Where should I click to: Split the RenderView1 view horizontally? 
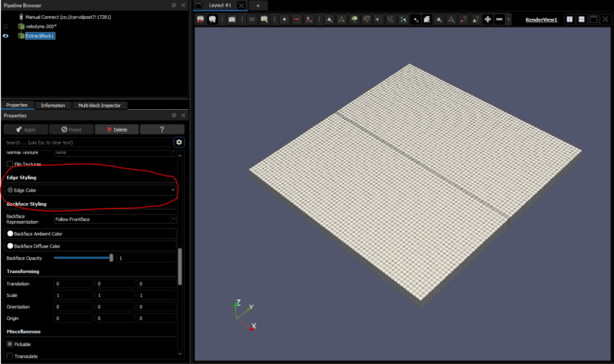coord(569,19)
